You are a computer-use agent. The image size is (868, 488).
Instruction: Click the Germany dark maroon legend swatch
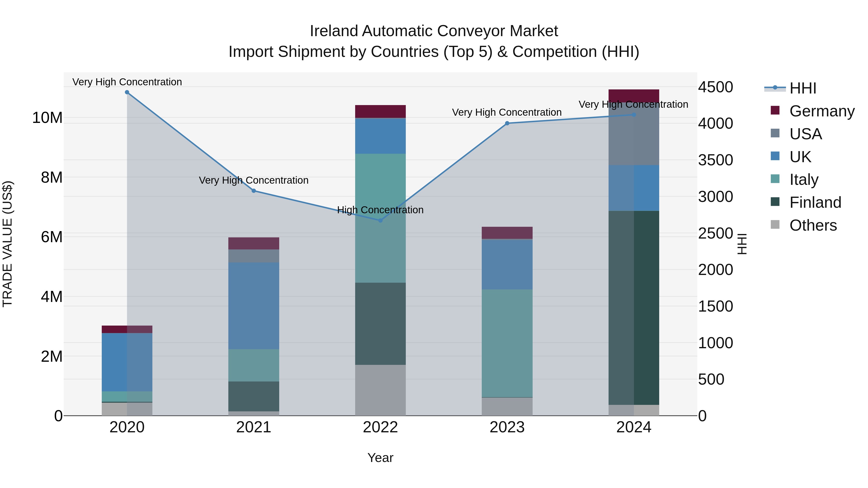pos(775,110)
